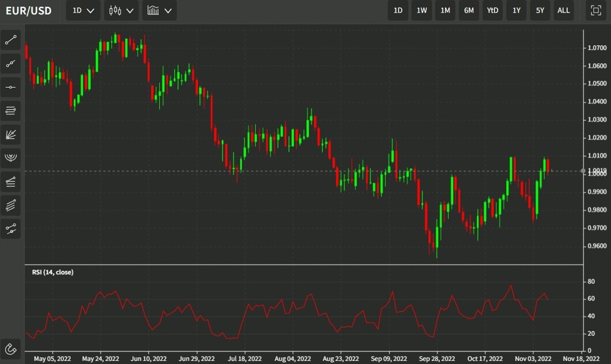The width and height of the screenshot is (611, 364).
Task: Pick the Horizontal Ray drawing tool
Action: tap(10, 87)
